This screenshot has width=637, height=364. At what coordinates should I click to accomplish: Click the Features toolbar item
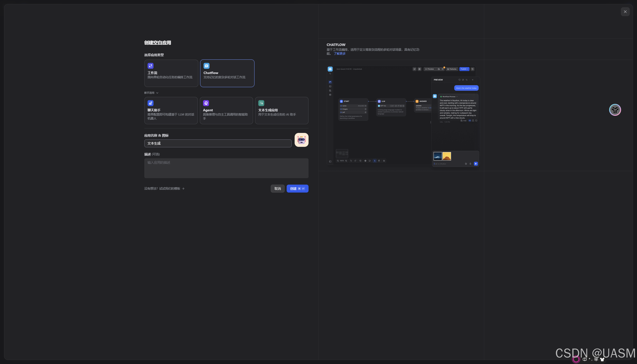point(452,69)
